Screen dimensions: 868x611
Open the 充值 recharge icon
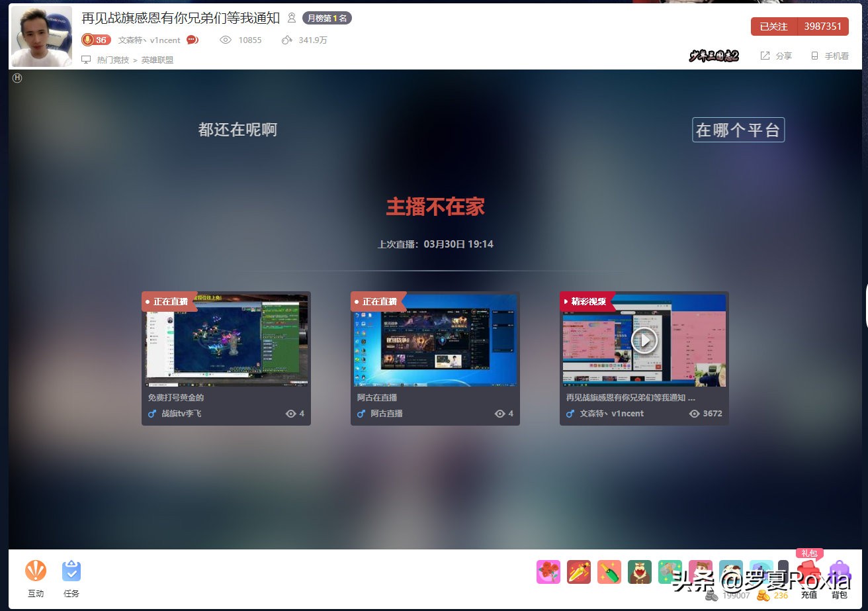pyautogui.click(x=808, y=573)
